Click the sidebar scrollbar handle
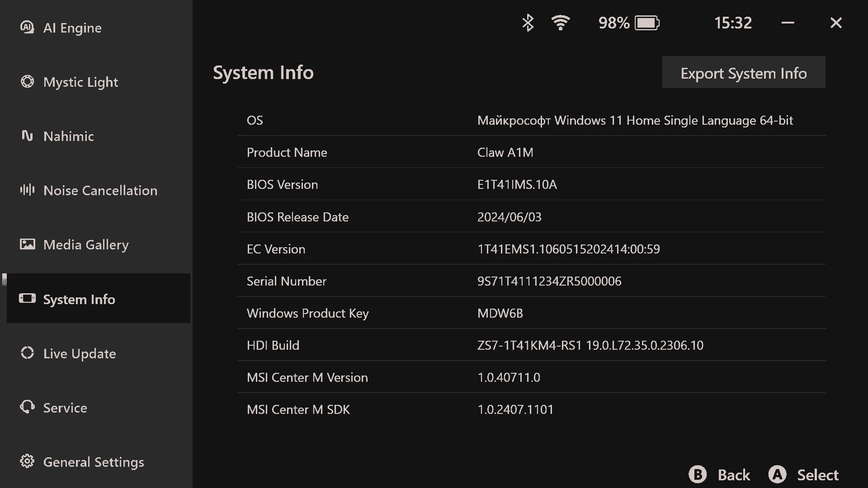This screenshot has height=488, width=868. (4, 279)
